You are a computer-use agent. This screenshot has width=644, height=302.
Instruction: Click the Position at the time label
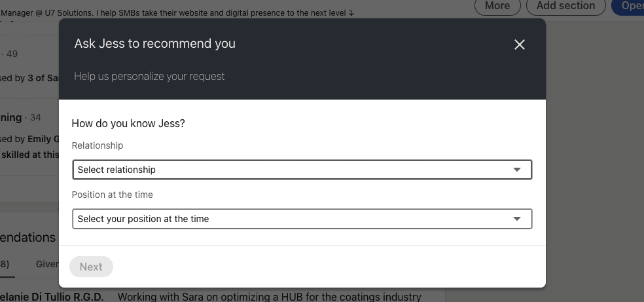[112, 195]
